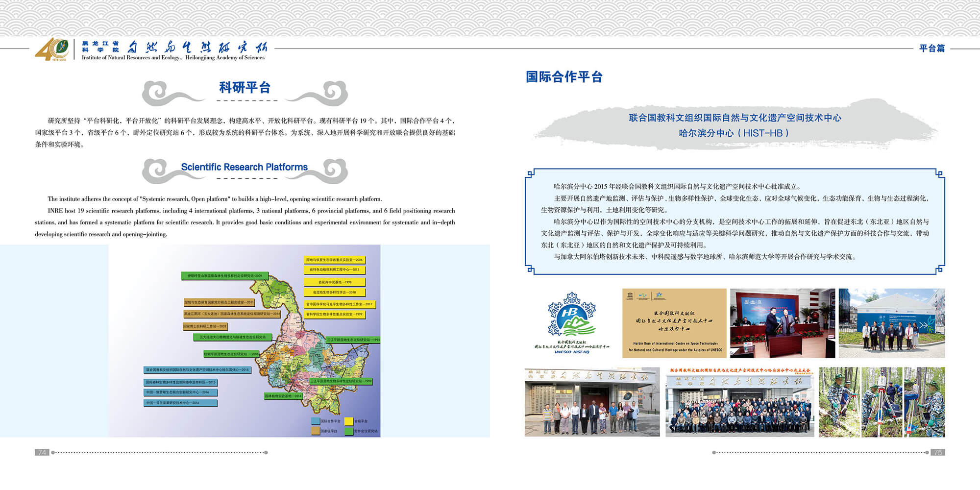This screenshot has width=980, height=490.
Task: Click the 科研平台 section heading
Action: [x=245, y=88]
